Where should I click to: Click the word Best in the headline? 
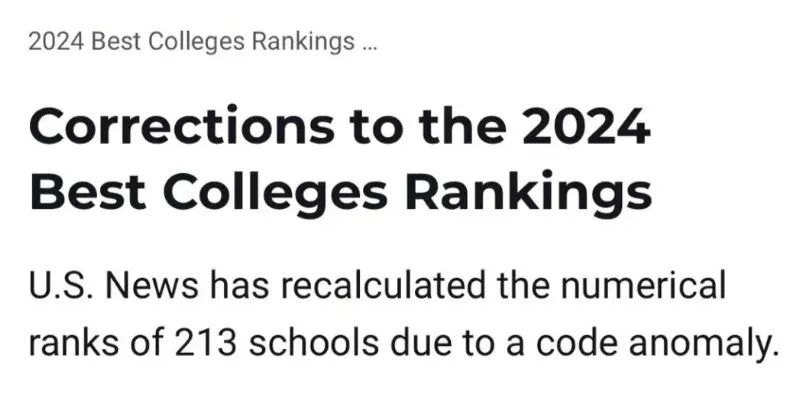[88, 192]
